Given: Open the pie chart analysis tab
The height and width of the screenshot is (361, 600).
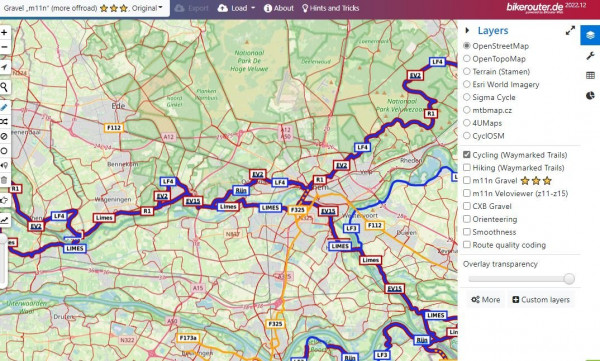Looking at the screenshot, I should point(590,95).
